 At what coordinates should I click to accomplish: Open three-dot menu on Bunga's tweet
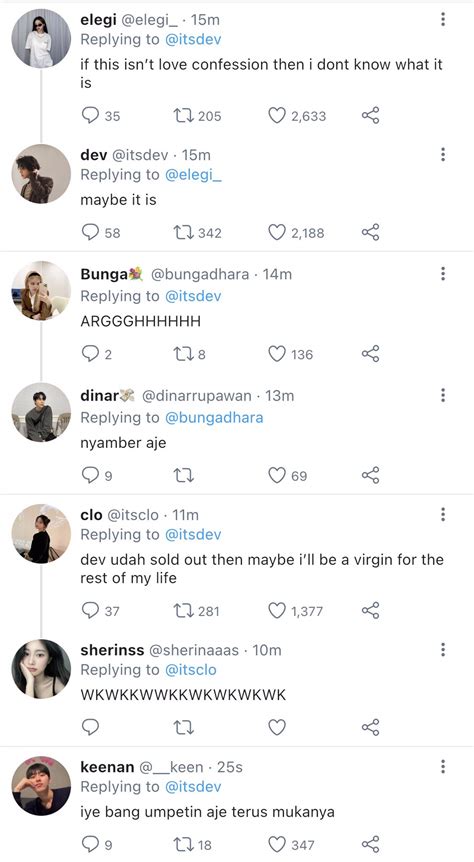443,273
